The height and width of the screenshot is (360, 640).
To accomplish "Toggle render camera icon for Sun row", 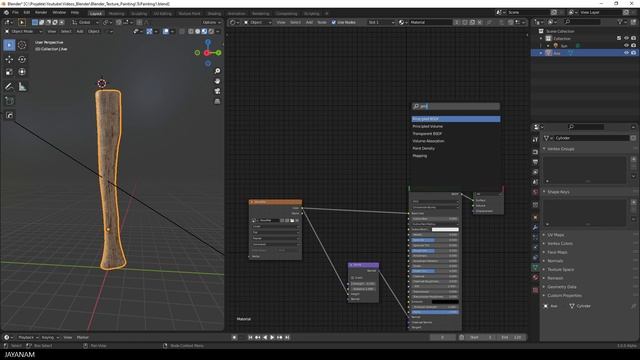I will click(x=633, y=46).
